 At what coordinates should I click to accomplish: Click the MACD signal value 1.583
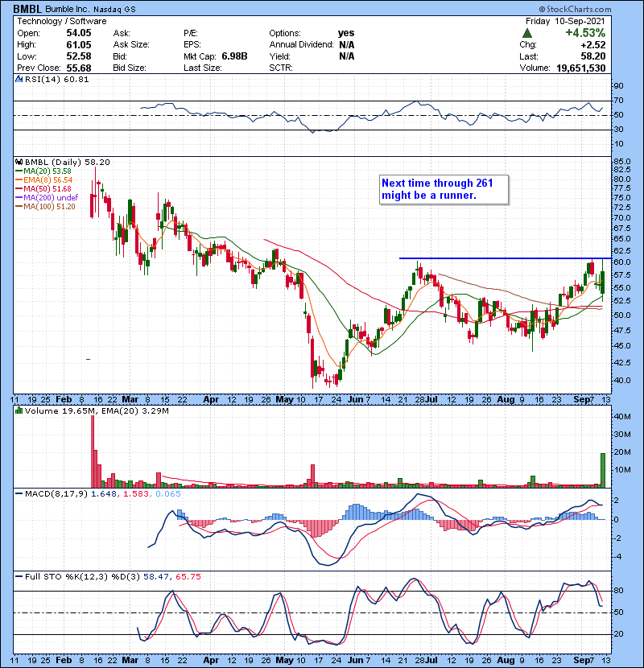pos(136,494)
